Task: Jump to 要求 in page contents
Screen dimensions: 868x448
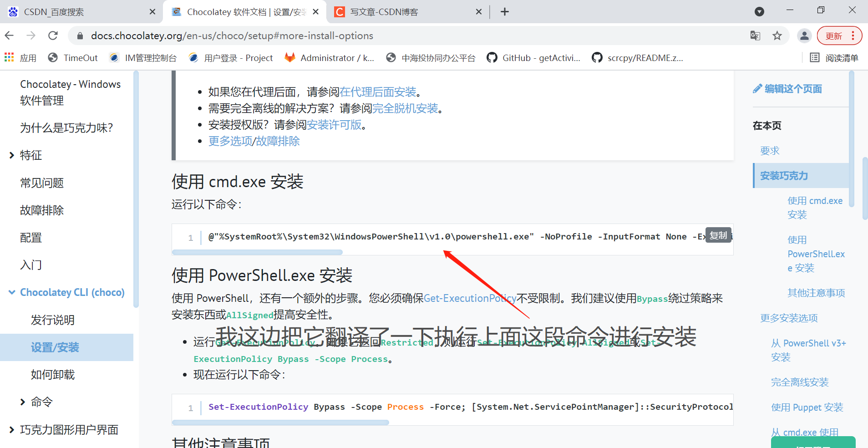Action: click(x=770, y=151)
